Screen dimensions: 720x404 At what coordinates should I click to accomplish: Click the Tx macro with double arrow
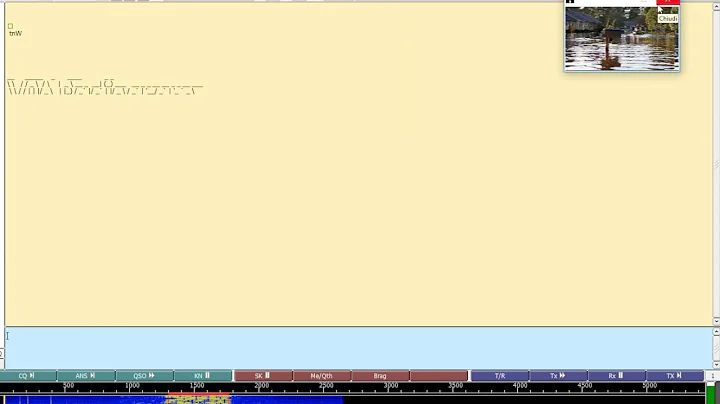point(558,376)
